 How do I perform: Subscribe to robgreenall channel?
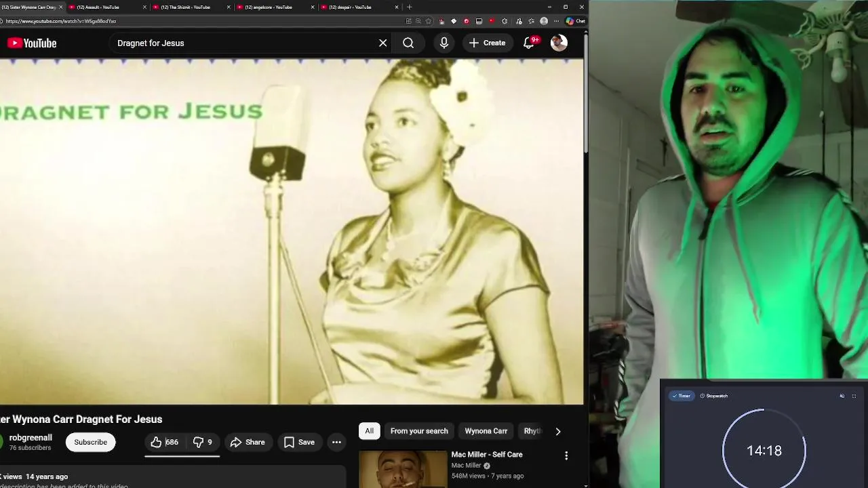[91, 442]
